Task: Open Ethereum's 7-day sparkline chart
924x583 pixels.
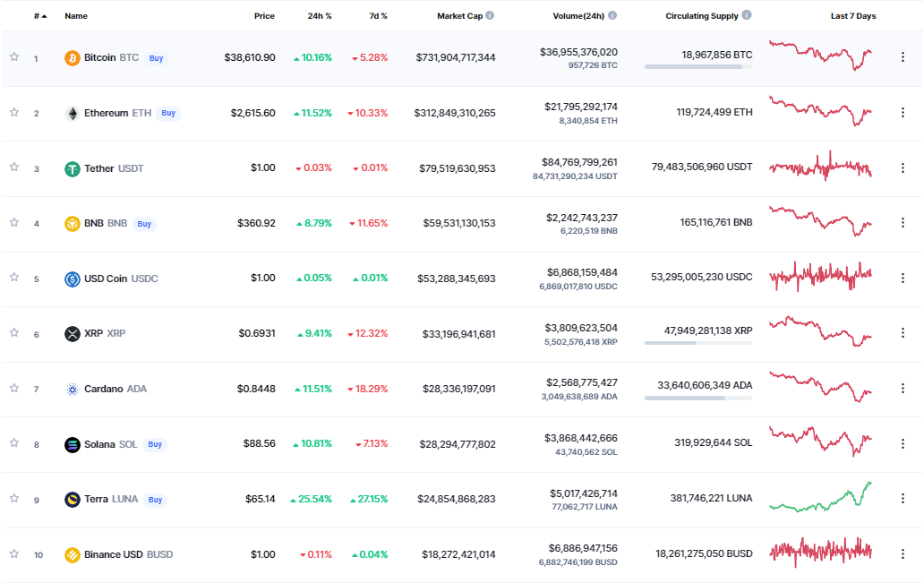Action: (820, 111)
